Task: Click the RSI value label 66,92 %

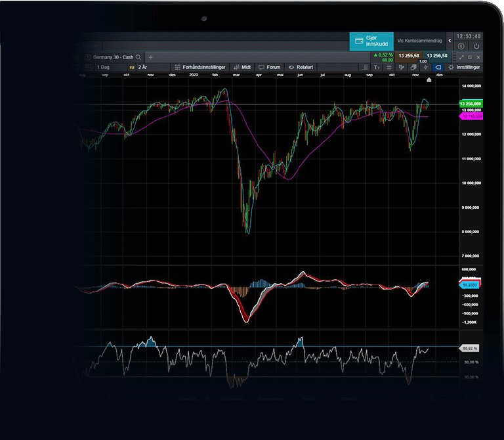Action: click(x=469, y=348)
